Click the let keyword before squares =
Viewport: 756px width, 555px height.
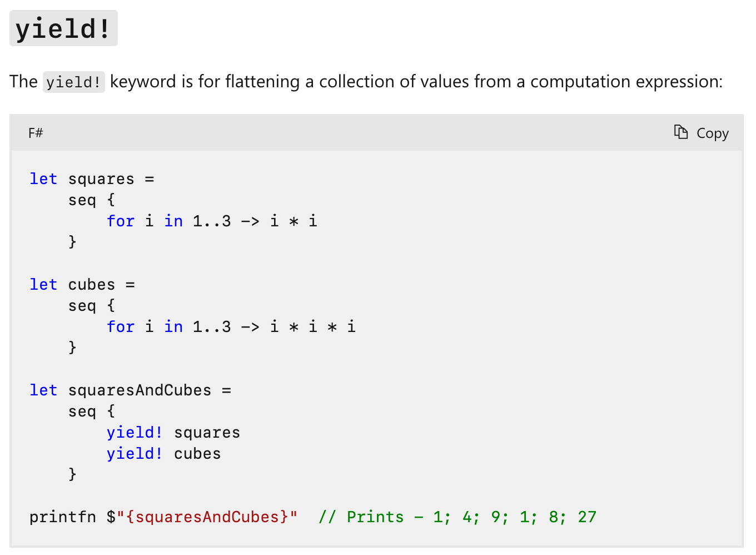coord(43,179)
